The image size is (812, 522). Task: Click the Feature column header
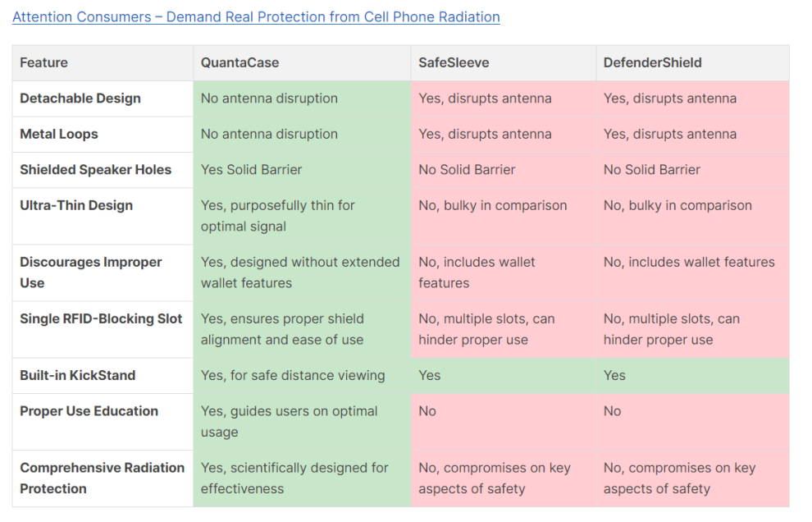click(43, 62)
